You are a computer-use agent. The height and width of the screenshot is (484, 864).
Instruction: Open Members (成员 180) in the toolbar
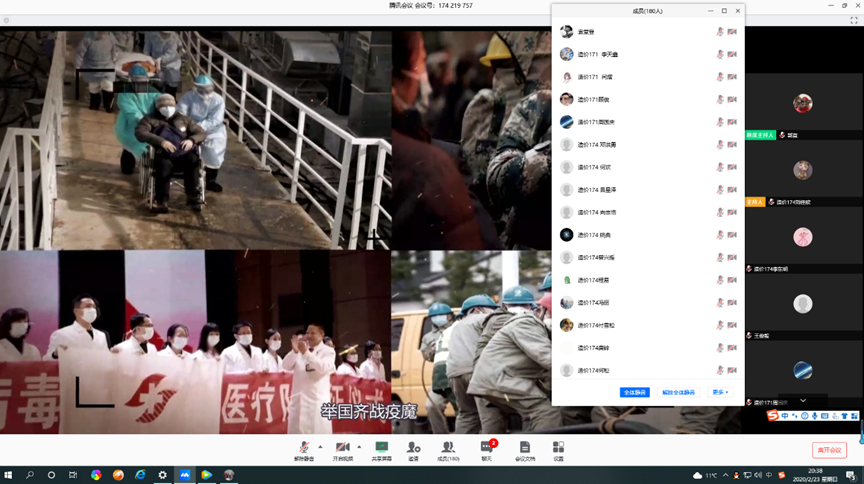pos(448,450)
